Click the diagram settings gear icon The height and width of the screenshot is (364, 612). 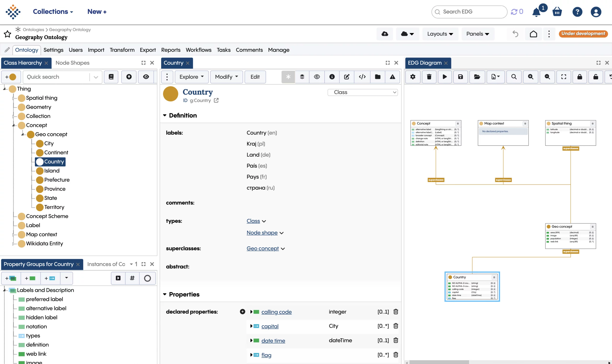point(413,77)
